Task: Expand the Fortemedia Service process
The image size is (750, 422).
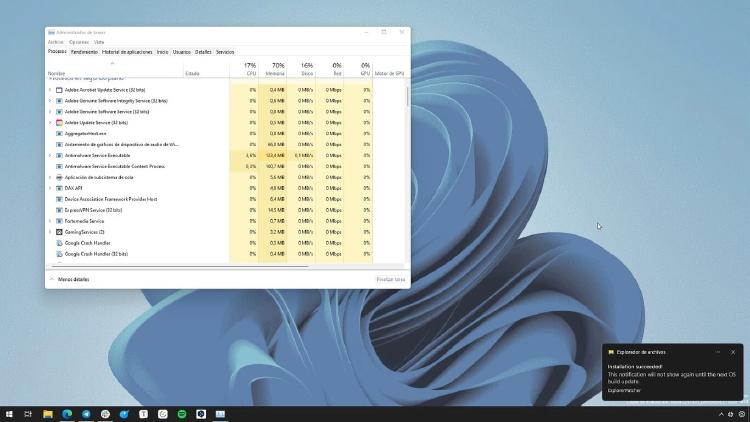Action: (50, 220)
